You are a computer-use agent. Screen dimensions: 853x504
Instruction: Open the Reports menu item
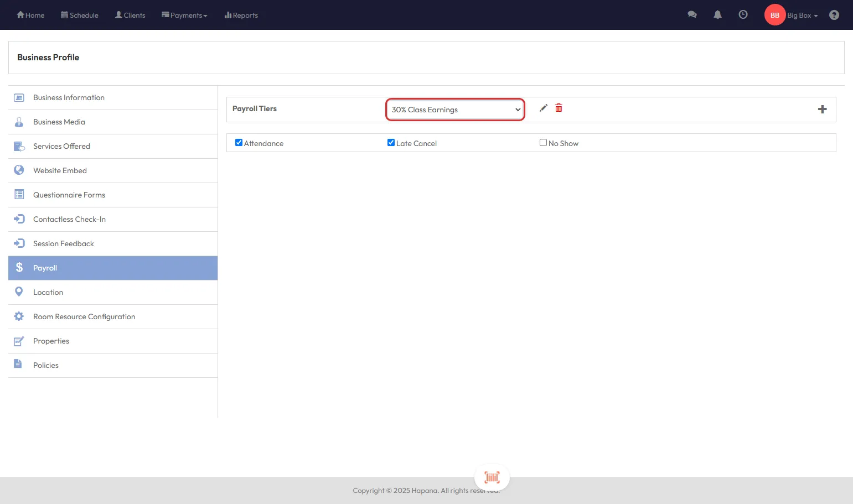[241, 15]
